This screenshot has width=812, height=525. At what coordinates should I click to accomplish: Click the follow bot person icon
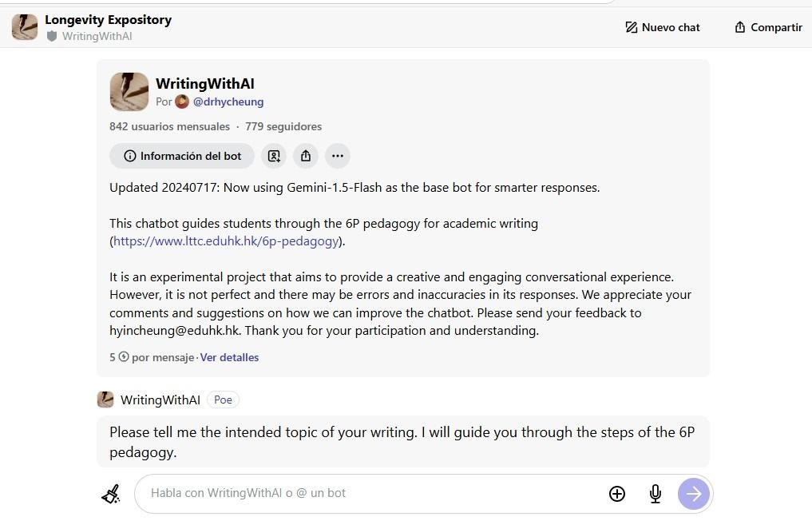274,156
